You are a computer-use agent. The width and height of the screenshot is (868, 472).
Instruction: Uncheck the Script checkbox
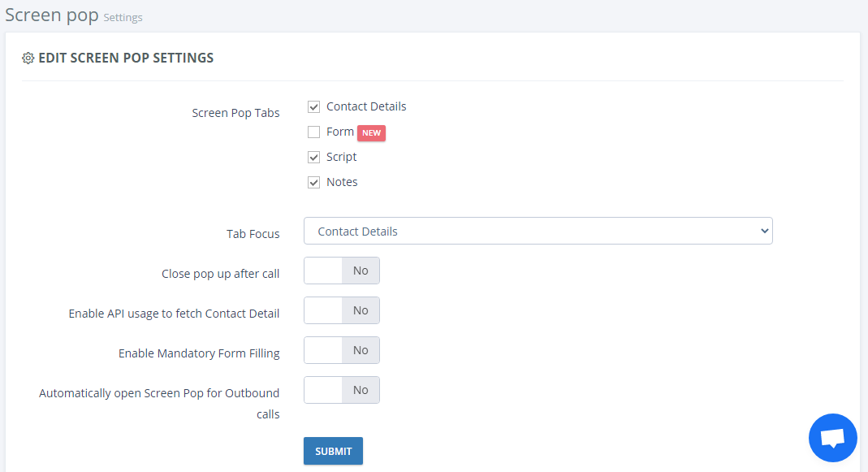tap(314, 158)
